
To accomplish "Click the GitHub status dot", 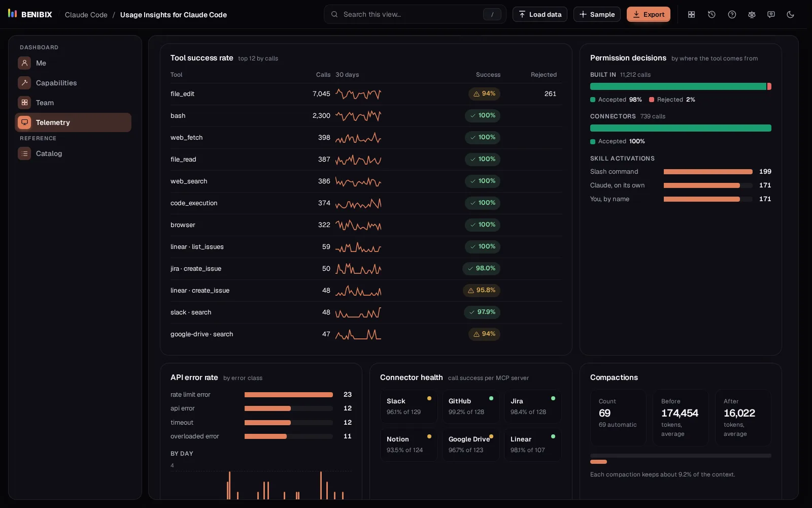I will tap(491, 398).
